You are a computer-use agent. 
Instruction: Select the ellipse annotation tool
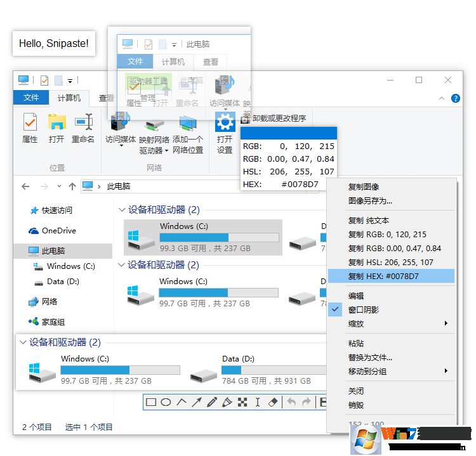[166, 402]
